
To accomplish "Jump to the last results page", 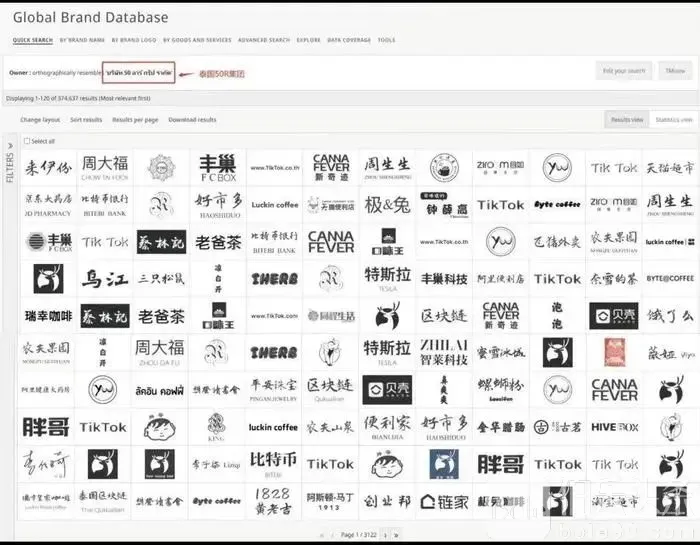I will click(396, 535).
